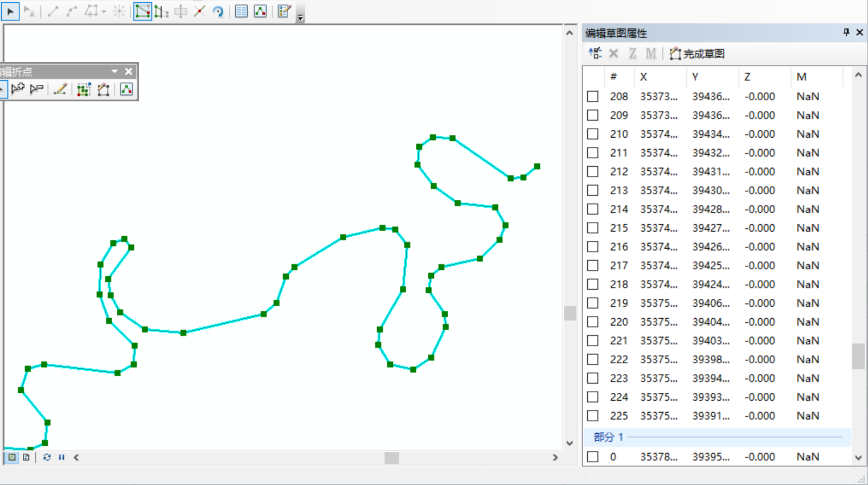Click the Y column header

pyautogui.click(x=712, y=77)
